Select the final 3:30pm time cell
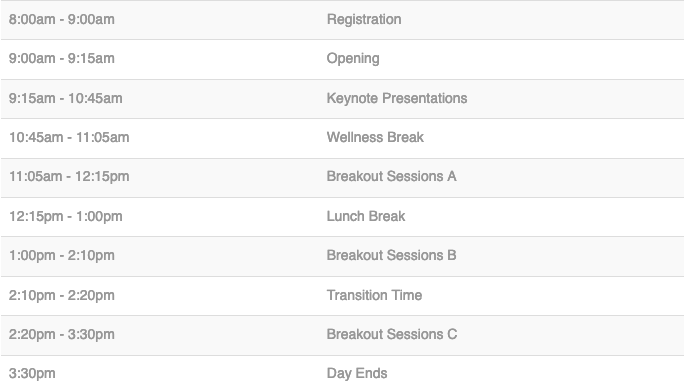 32,374
